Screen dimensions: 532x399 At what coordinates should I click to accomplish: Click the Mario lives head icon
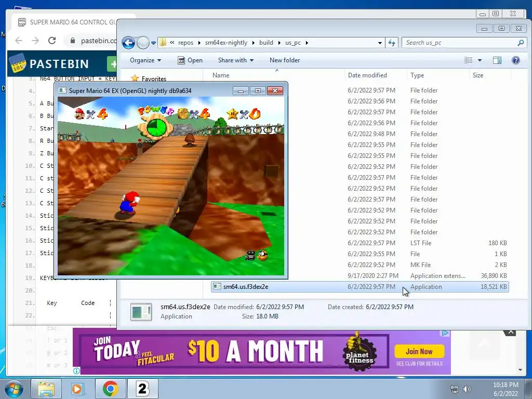coord(79,113)
